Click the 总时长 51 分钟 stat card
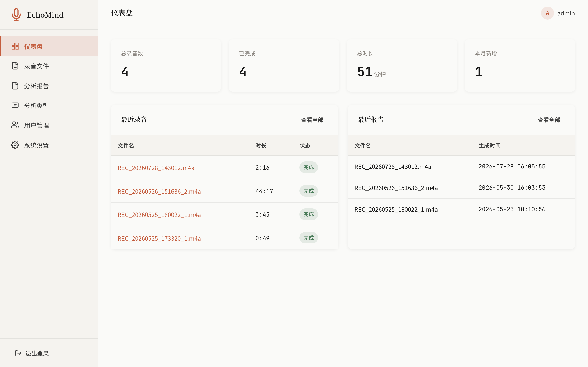 click(402, 65)
